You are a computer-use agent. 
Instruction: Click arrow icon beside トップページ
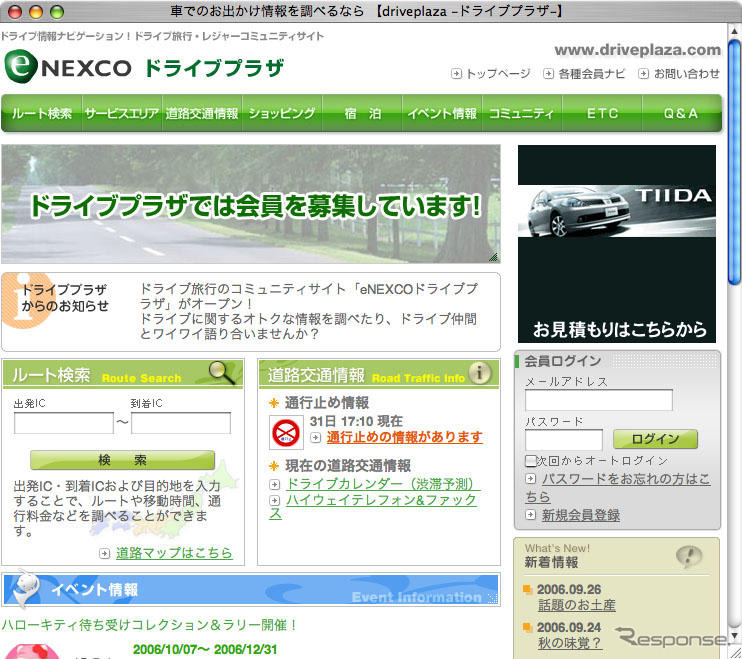(x=456, y=74)
